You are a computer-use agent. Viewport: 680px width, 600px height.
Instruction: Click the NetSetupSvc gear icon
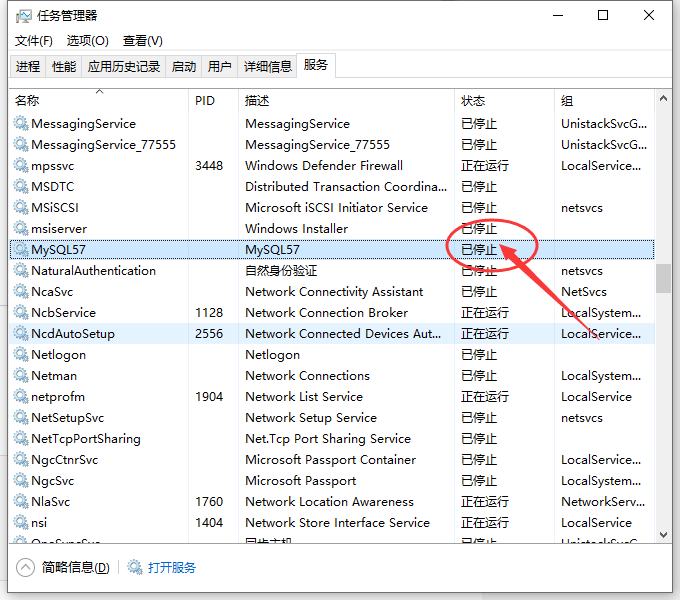(x=21, y=417)
